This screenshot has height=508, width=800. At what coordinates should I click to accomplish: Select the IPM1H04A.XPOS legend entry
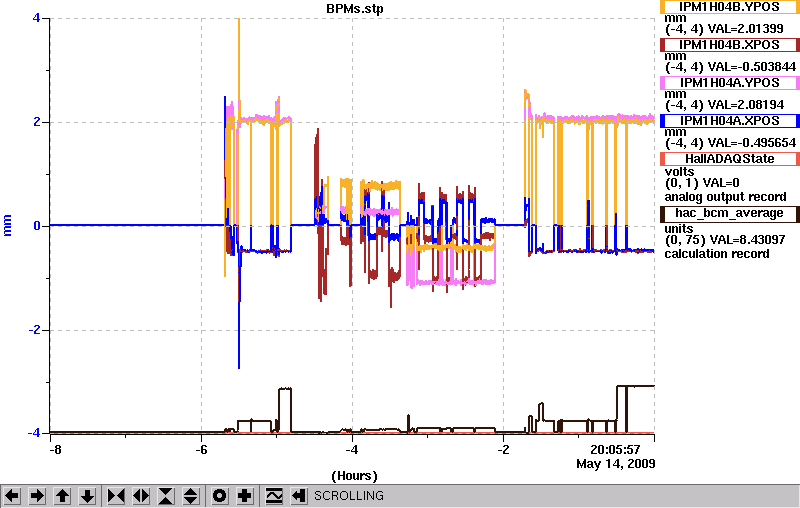point(730,121)
